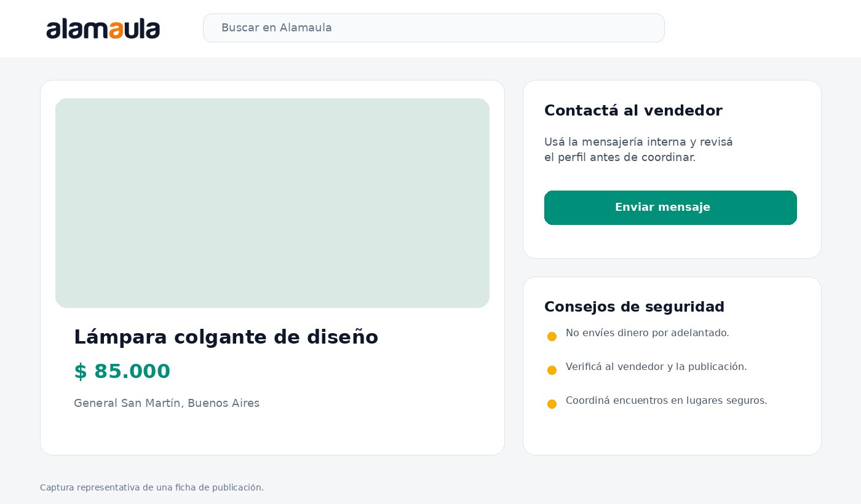Click the Lámpara colgante de diseño title

tap(226, 337)
